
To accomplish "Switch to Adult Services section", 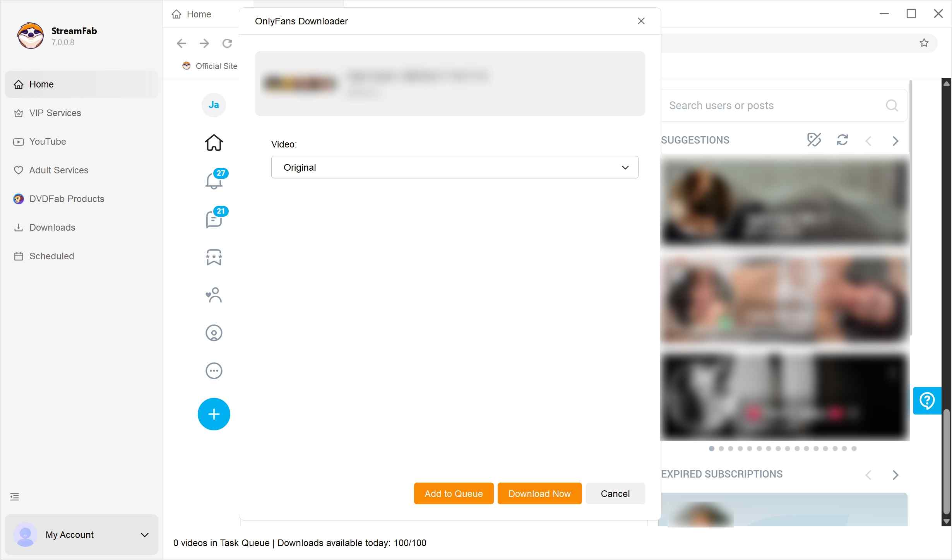I will tap(59, 170).
